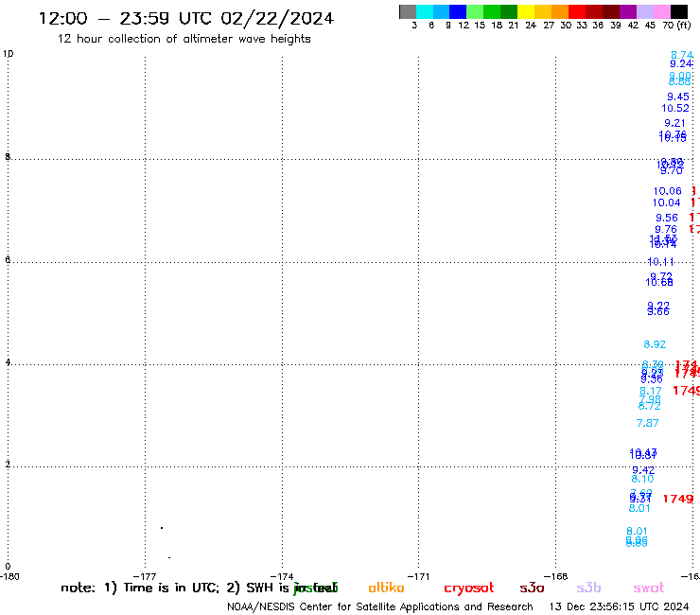Click wave height value '10.52'
Viewport: 700px width, 615px height.
pos(675,108)
